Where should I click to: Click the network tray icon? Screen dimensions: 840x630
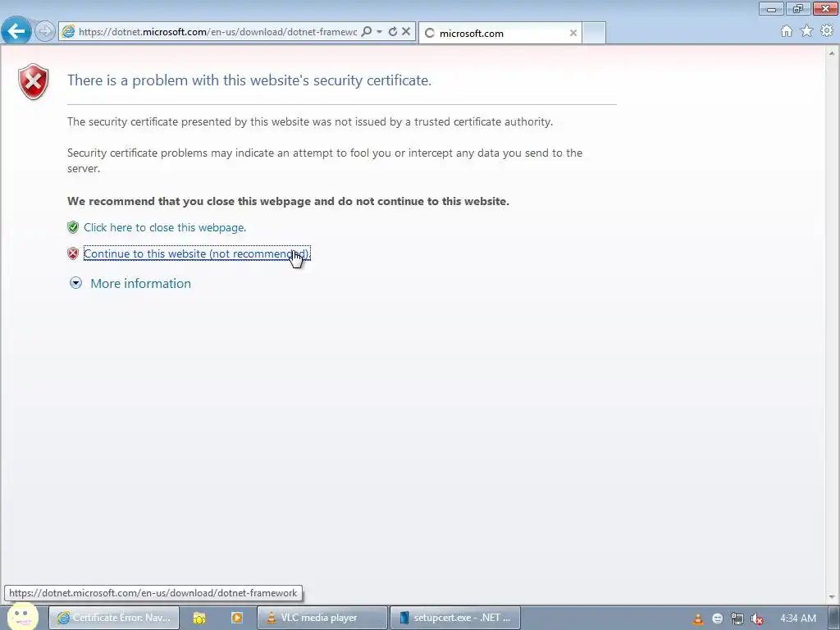pyautogui.click(x=737, y=619)
